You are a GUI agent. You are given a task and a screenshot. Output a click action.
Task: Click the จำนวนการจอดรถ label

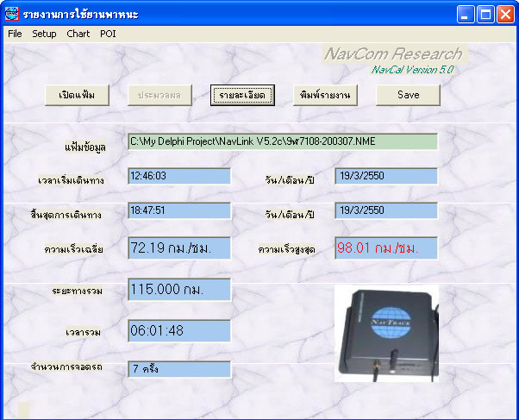(x=66, y=367)
